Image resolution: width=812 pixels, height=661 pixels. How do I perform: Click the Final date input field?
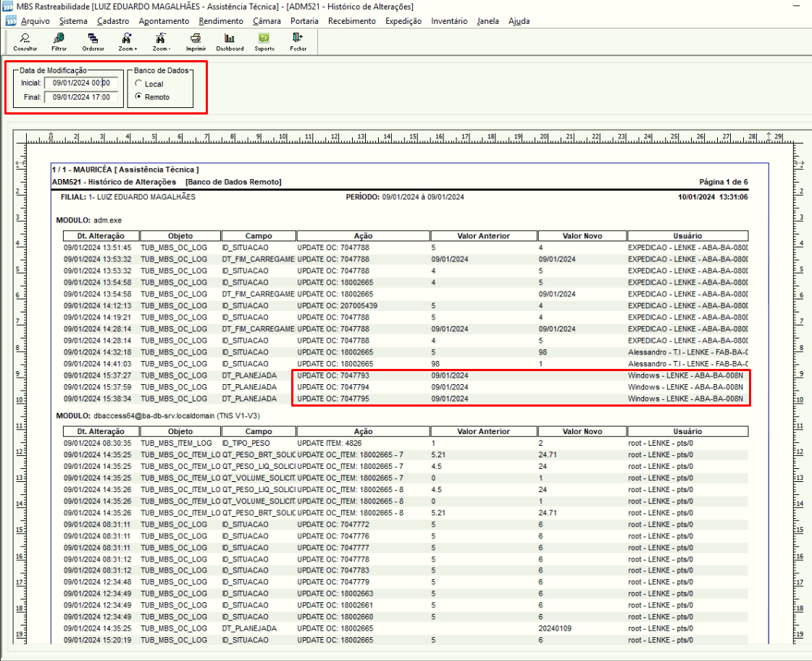point(81,97)
